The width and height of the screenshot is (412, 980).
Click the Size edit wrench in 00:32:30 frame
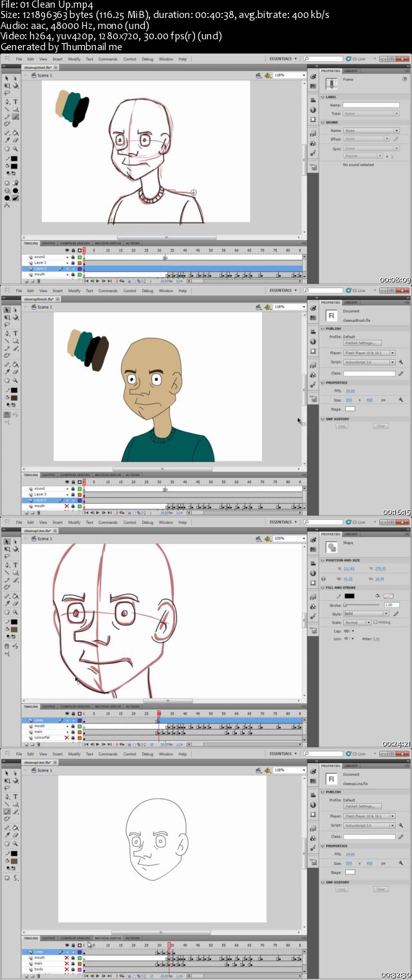[401, 863]
